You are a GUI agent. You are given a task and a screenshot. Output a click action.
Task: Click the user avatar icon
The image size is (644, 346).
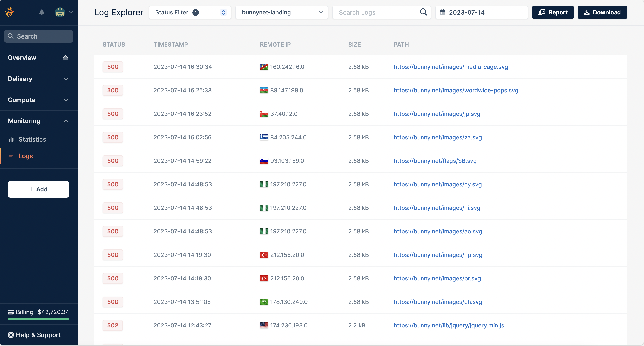(x=60, y=12)
